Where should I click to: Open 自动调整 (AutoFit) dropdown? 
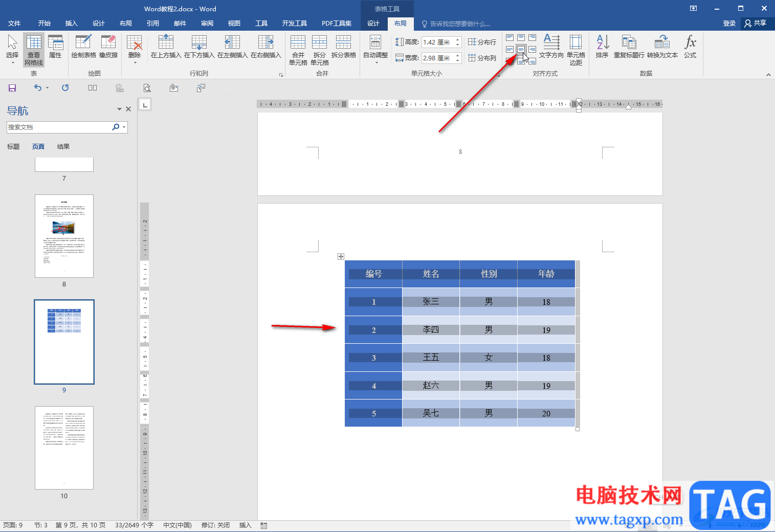(x=375, y=49)
